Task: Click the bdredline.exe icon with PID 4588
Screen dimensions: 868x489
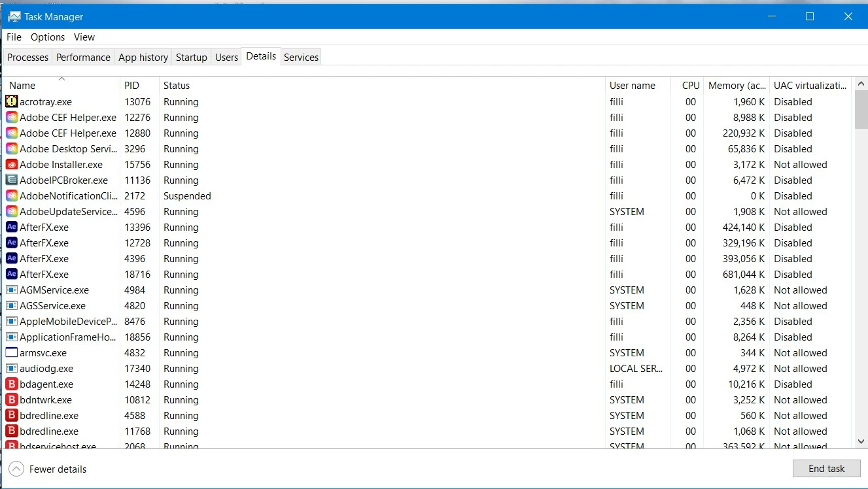Action: (x=11, y=415)
